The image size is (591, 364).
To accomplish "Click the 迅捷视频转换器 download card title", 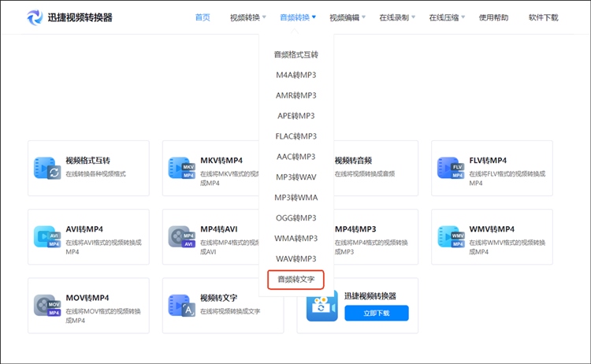I will pos(370,296).
